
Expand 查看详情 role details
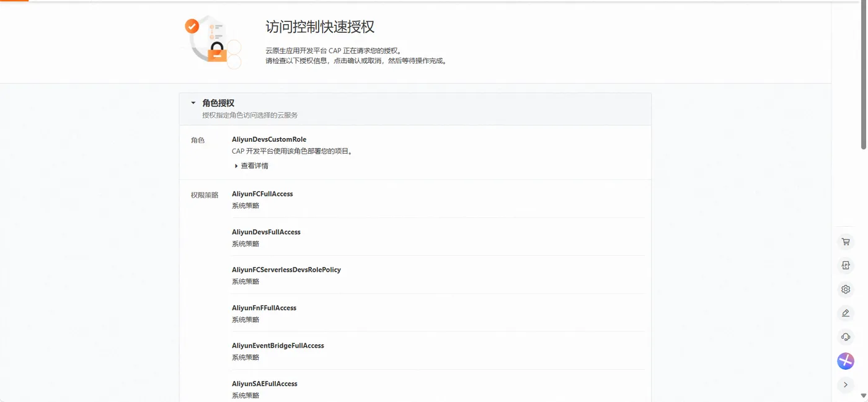252,166
